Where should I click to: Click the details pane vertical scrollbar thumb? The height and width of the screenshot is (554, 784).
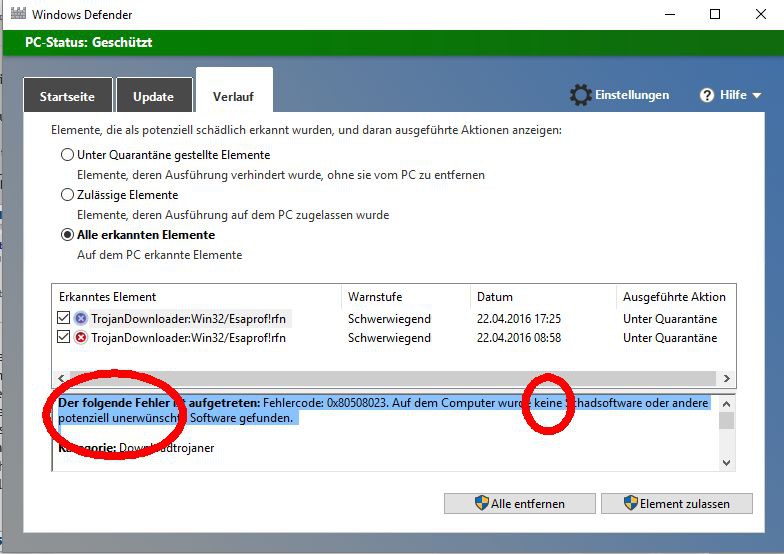726,420
